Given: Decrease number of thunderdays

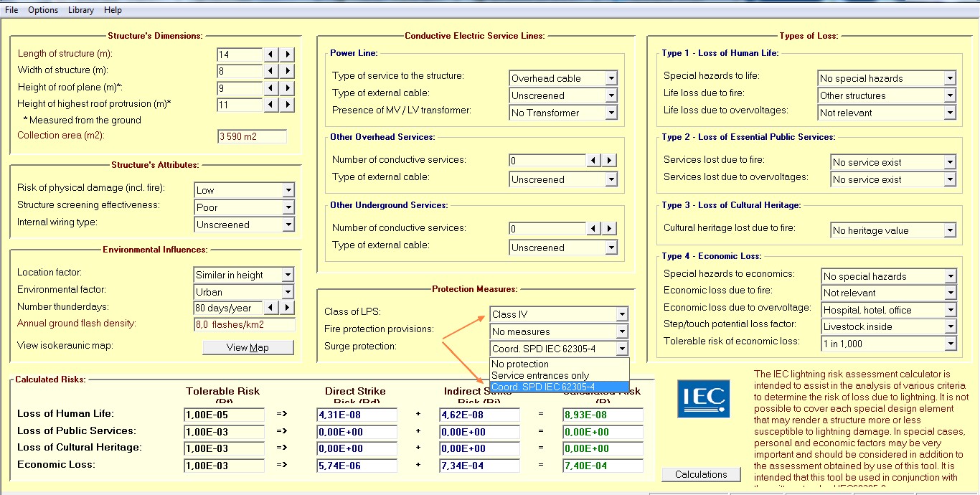Looking at the screenshot, I should point(270,308).
